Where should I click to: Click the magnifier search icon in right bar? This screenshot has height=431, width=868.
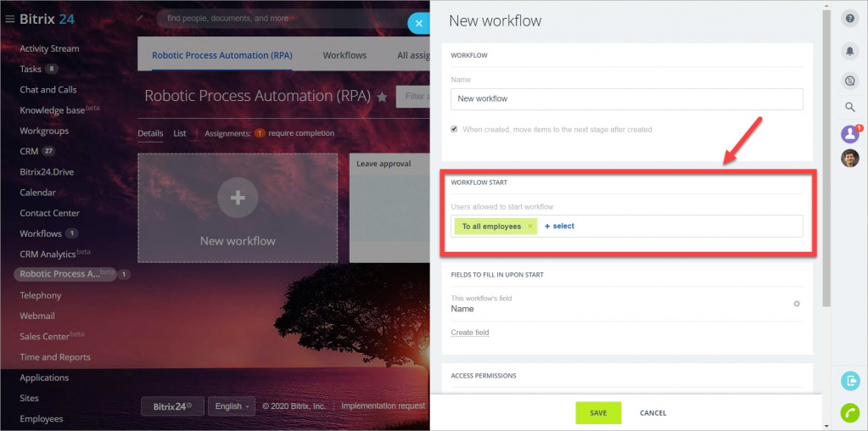pos(849,108)
